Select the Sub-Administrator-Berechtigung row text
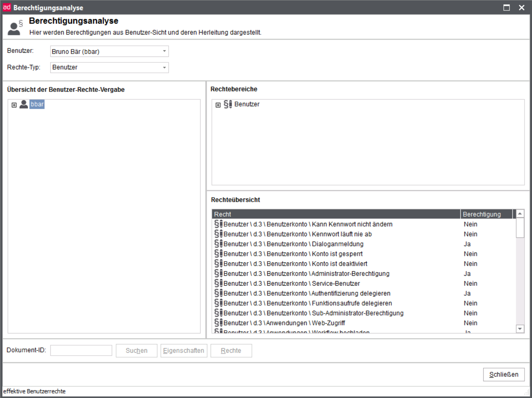This screenshot has height=398, width=532. 313,313
